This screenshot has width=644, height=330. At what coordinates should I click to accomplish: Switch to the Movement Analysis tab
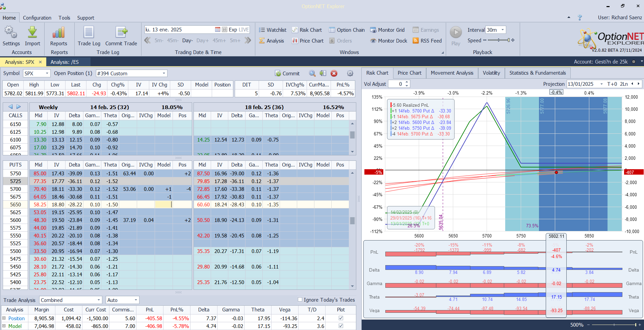(x=452, y=73)
